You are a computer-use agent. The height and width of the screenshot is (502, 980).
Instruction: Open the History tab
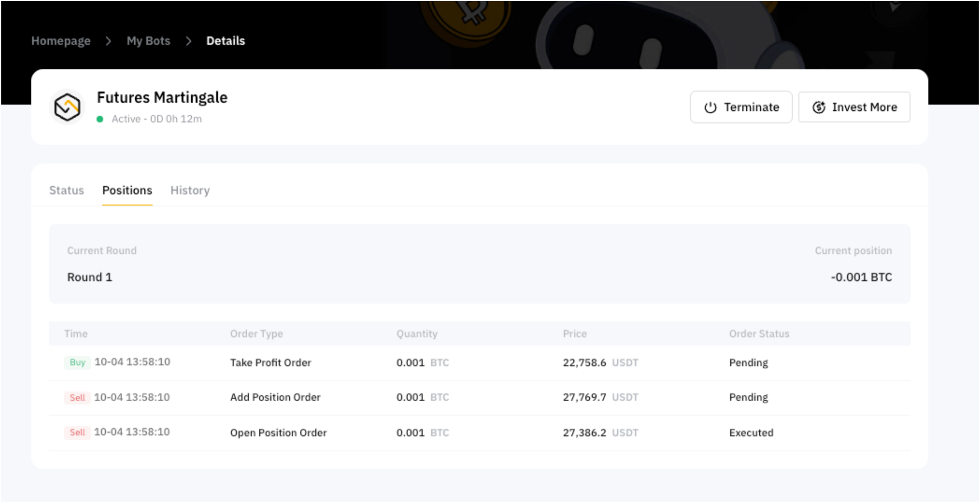point(190,190)
